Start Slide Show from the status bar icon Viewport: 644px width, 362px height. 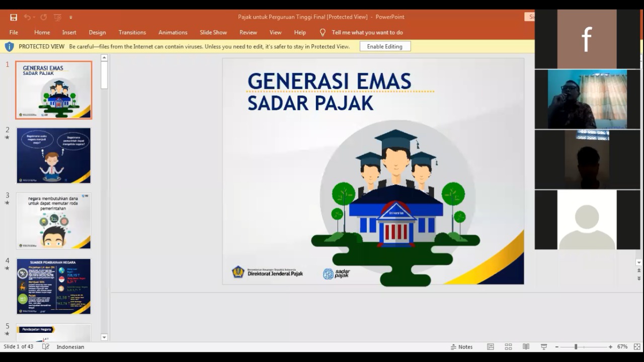[544, 347]
